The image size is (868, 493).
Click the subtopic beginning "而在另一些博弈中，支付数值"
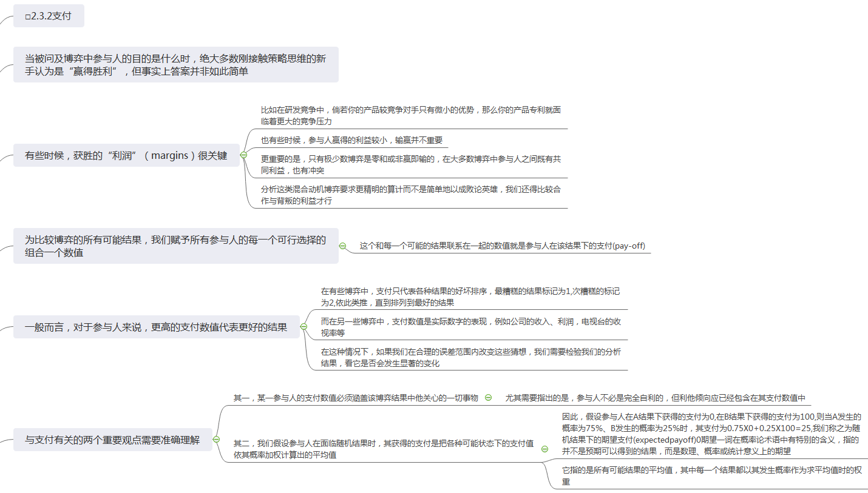point(471,327)
